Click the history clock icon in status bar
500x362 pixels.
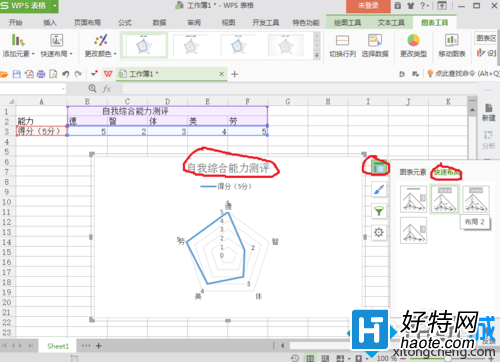pyautogui.click(x=295, y=358)
